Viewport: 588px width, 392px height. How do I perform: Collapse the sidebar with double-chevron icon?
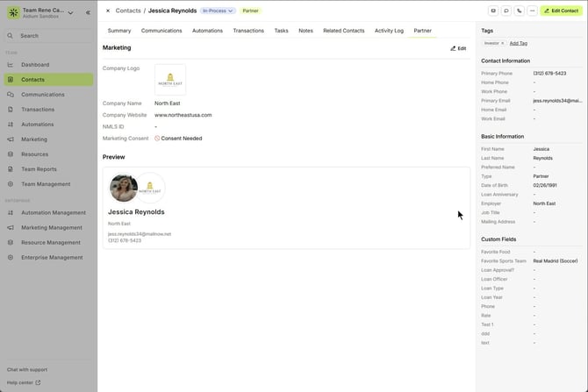[x=88, y=12]
